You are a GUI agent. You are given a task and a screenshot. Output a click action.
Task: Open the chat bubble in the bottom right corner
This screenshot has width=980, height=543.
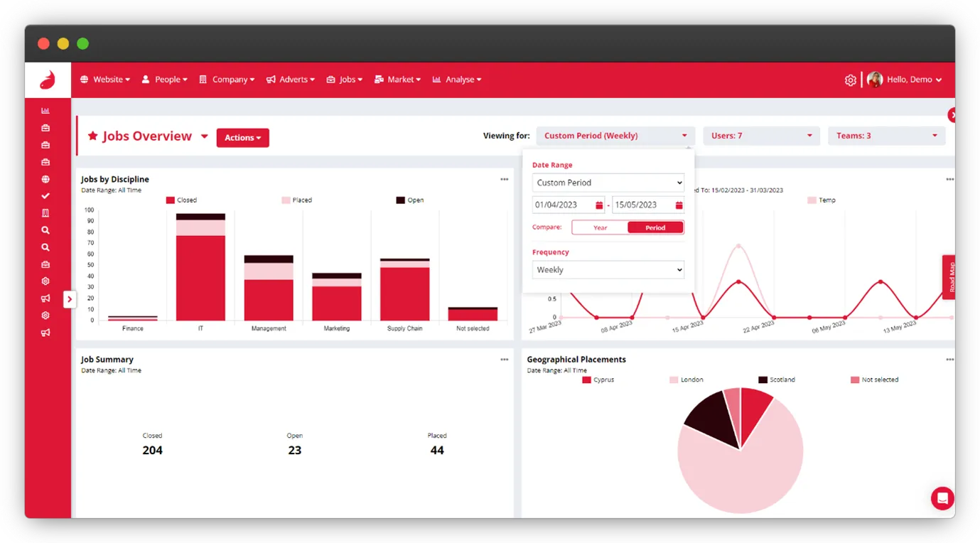942,498
